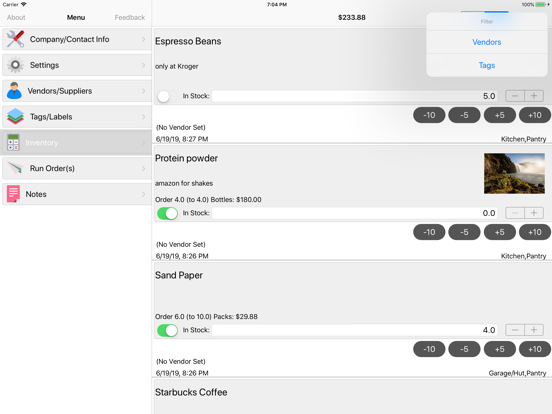Subtract 5 from Sand Paper stock

pyautogui.click(x=464, y=349)
